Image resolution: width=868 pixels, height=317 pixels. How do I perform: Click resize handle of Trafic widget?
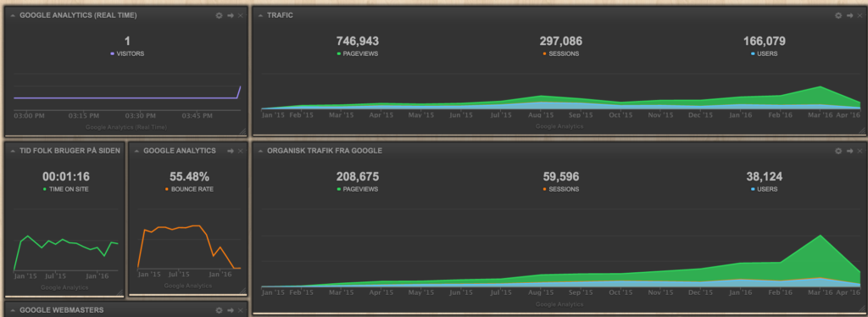(861, 131)
